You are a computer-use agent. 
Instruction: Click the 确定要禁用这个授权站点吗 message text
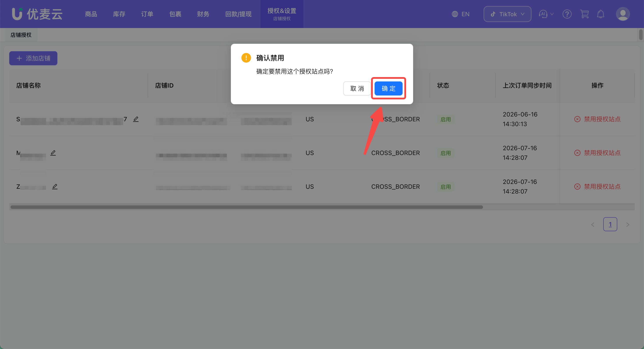coord(294,71)
